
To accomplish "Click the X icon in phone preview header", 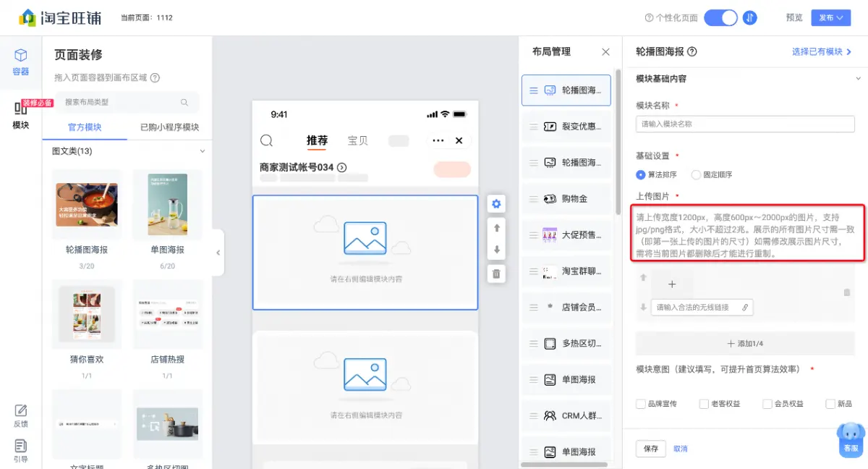I will point(459,140).
